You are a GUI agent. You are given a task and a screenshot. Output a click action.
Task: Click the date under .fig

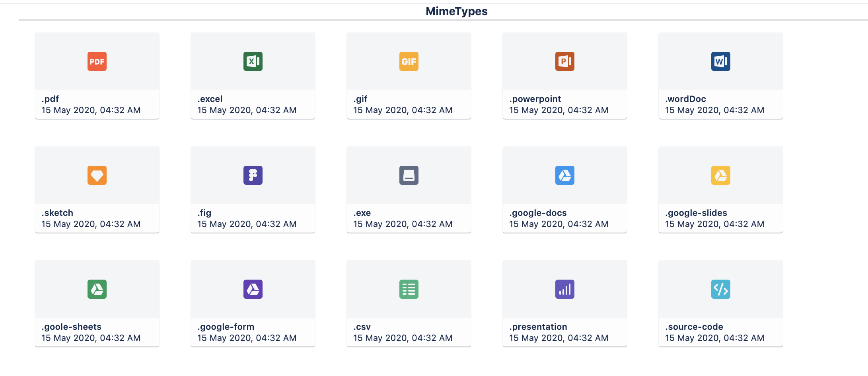click(x=247, y=224)
